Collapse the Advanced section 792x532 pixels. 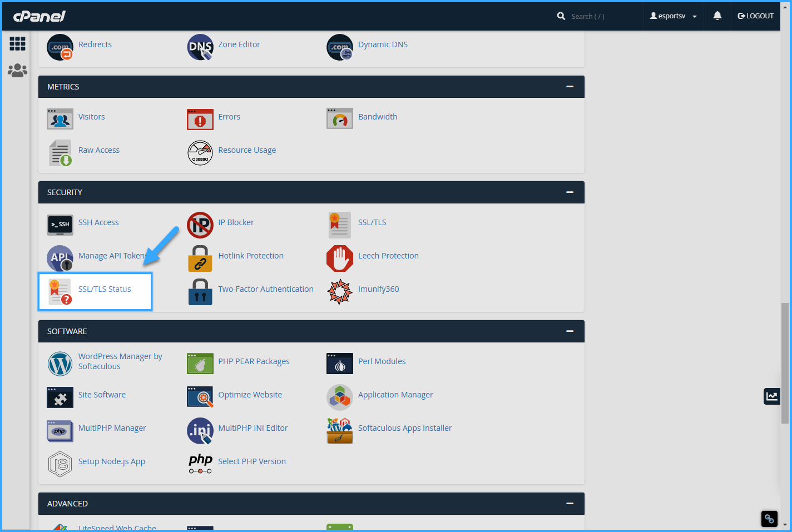pos(570,504)
